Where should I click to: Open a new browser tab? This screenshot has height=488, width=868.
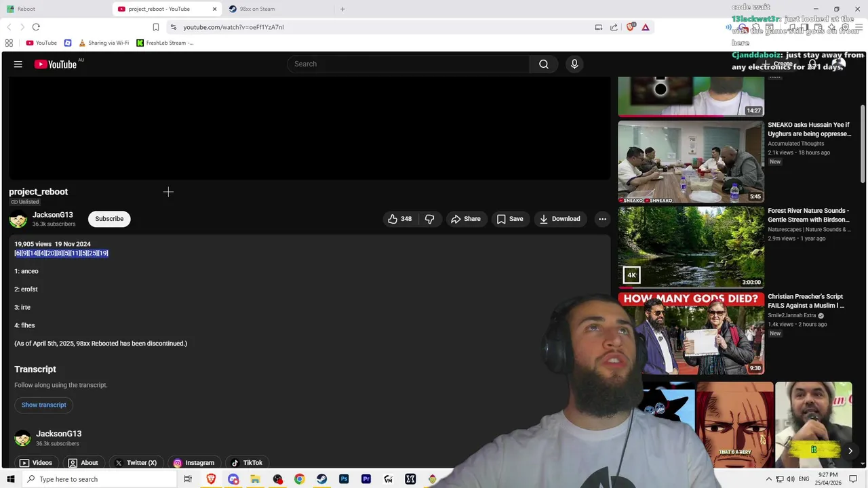(x=342, y=9)
